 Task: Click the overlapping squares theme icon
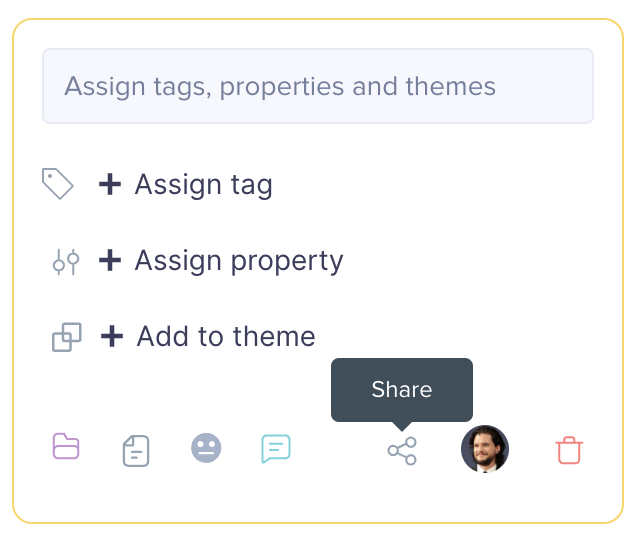[x=67, y=337]
